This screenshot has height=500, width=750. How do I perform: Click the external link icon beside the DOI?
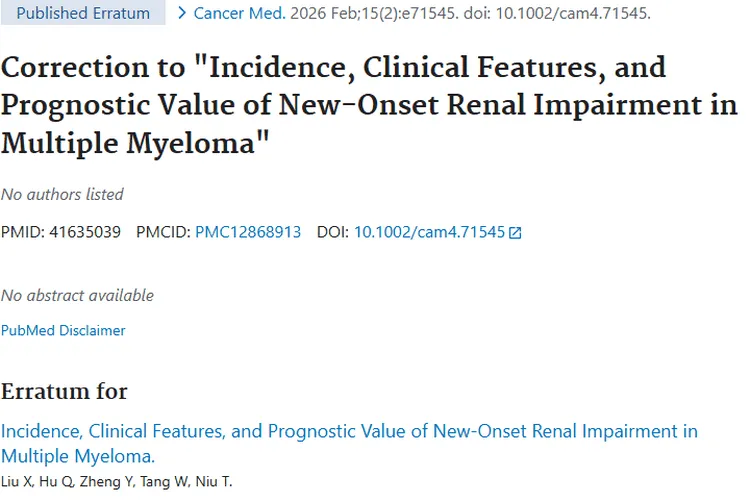(515, 233)
